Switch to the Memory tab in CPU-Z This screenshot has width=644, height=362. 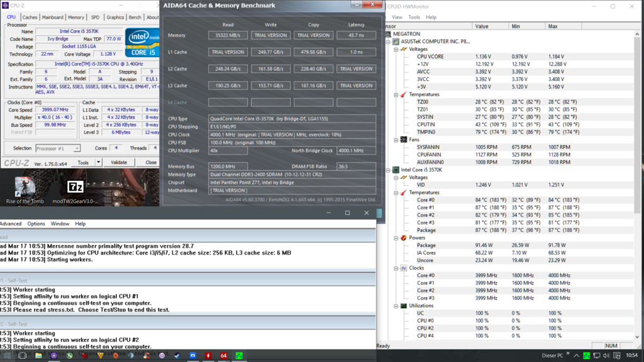click(x=76, y=17)
